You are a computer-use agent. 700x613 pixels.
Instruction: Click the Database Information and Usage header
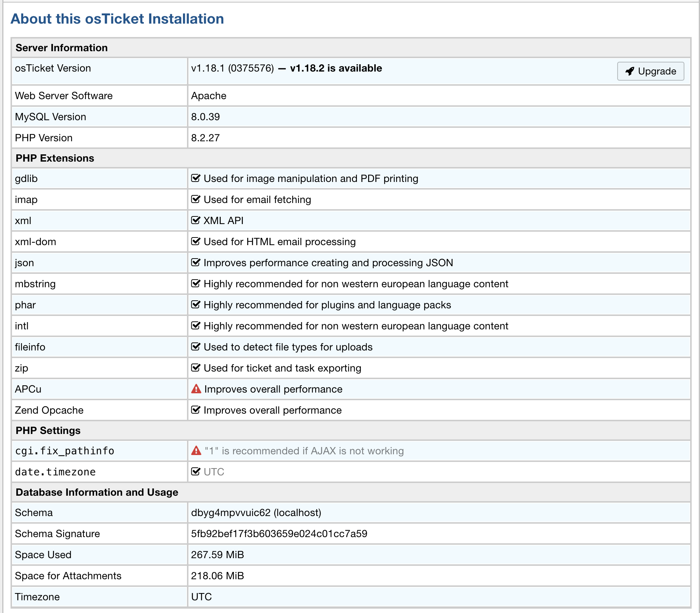[97, 492]
